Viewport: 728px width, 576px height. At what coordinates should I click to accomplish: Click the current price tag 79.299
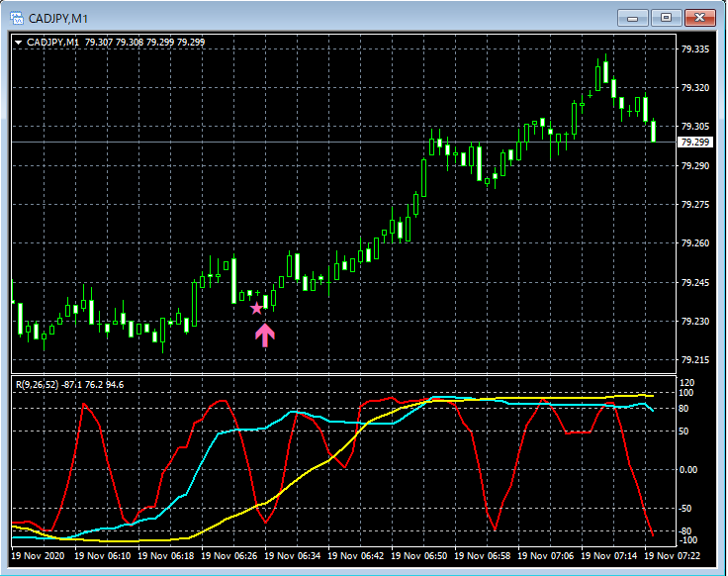pos(692,143)
